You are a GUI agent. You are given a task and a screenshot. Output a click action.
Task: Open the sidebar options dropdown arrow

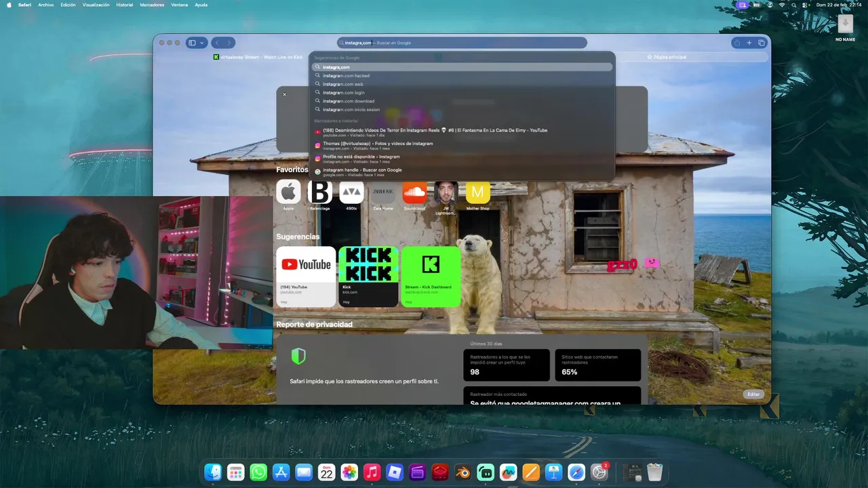202,43
